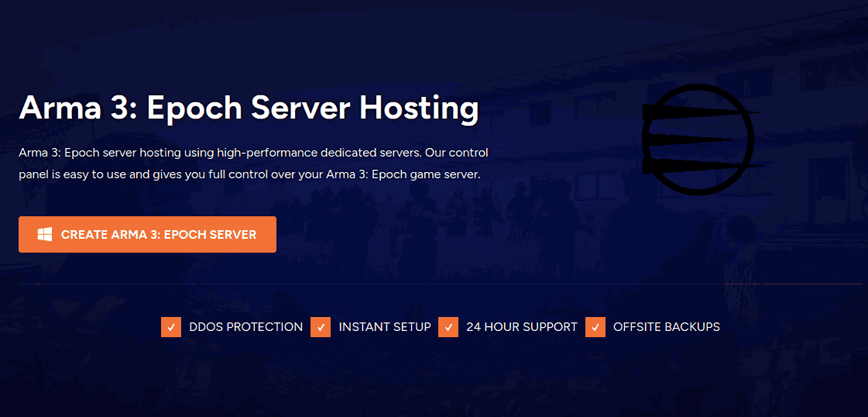Image resolution: width=868 pixels, height=417 pixels.
Task: Click the black Epoch mod logo
Action: (698, 139)
